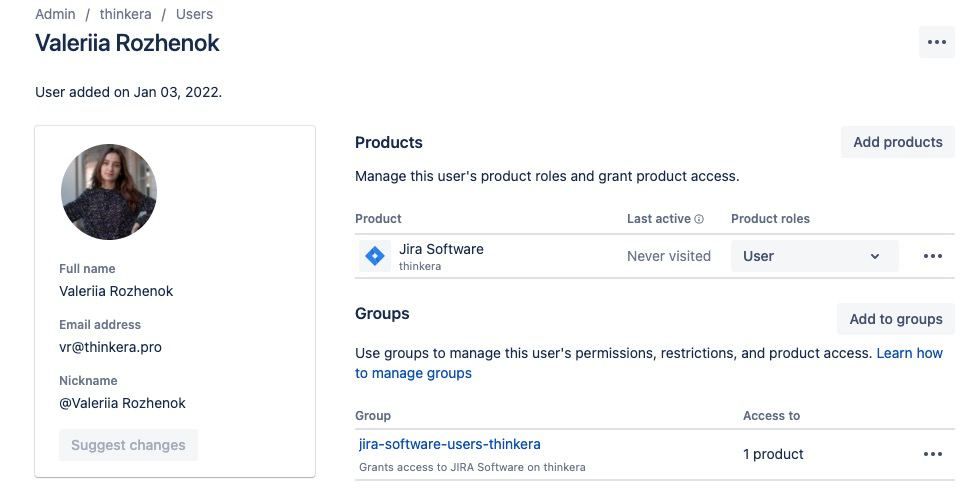Open more options for jira-software-users-thinkera group

[932, 454]
